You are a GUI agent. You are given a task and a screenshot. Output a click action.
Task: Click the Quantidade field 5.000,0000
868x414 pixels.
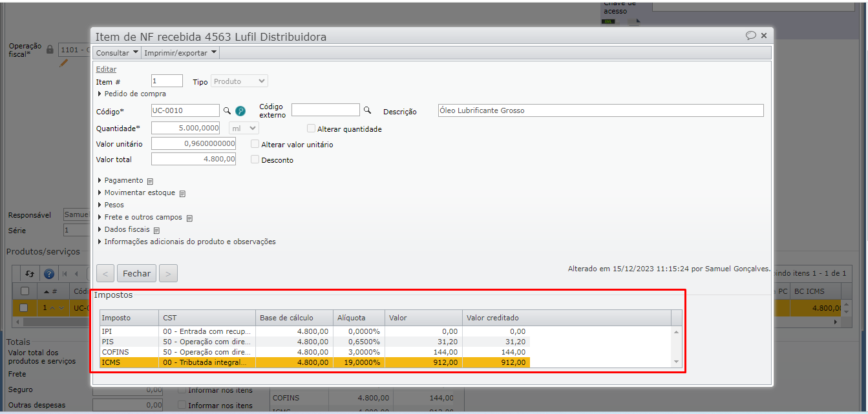click(x=185, y=129)
